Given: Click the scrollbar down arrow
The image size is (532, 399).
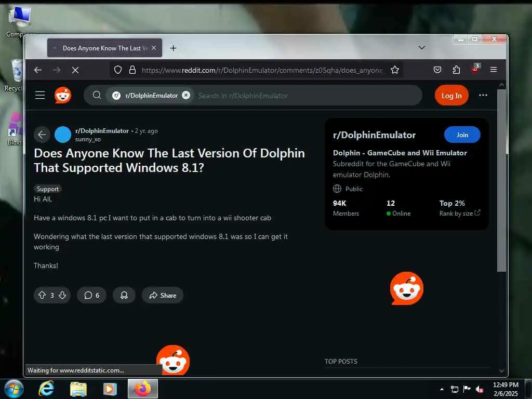Looking at the screenshot, I should pos(501,371).
